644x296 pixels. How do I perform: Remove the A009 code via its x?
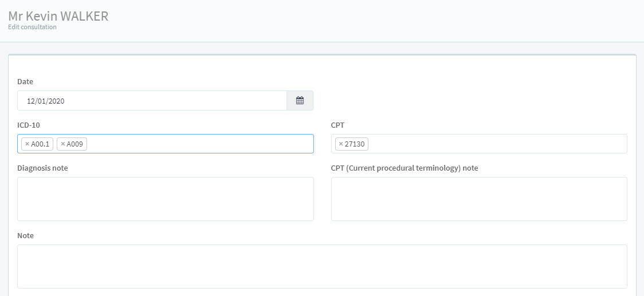[62, 144]
